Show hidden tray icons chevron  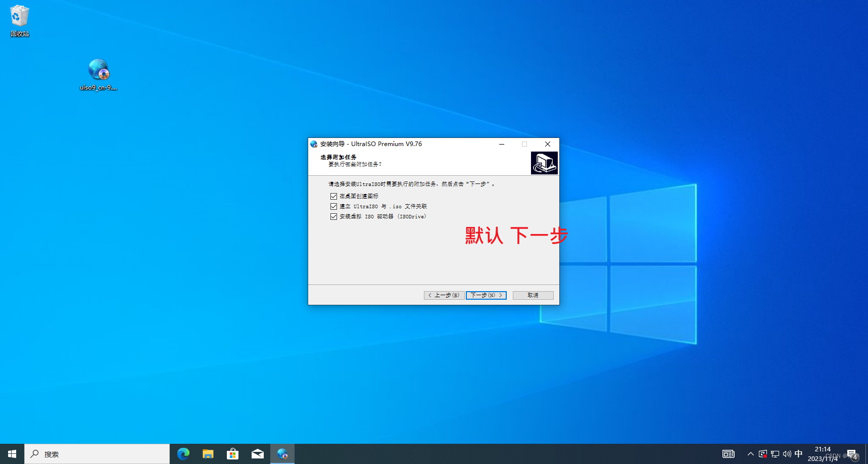pyautogui.click(x=751, y=454)
